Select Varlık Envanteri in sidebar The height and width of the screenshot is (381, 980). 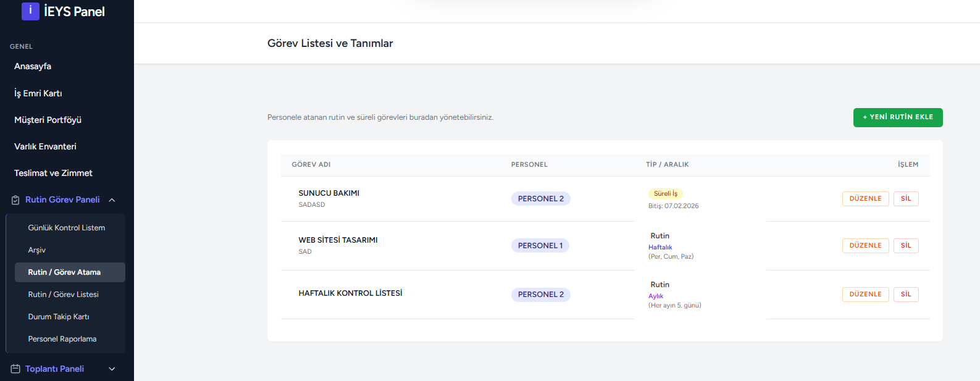point(45,146)
